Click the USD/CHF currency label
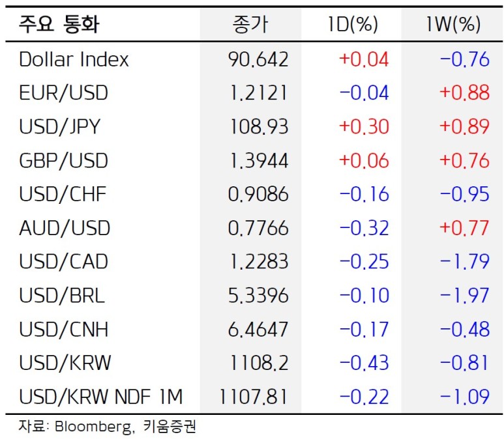The width and height of the screenshot is (504, 439). [x=63, y=194]
